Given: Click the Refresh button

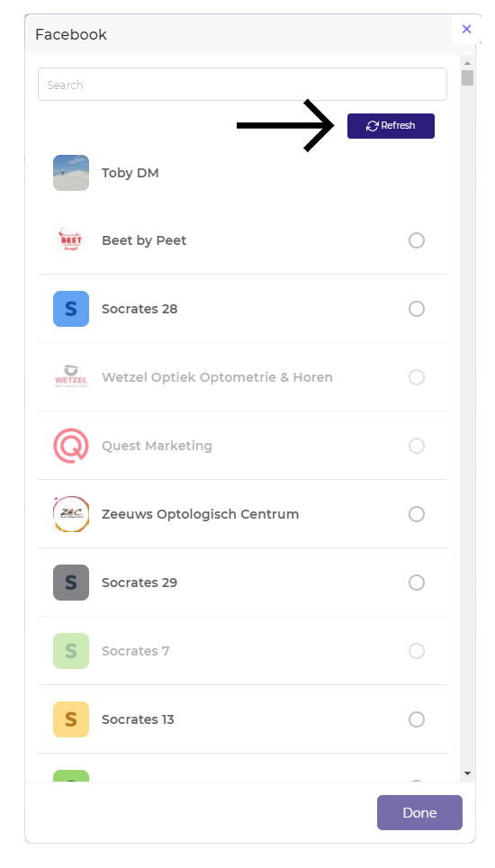Looking at the screenshot, I should [x=391, y=126].
